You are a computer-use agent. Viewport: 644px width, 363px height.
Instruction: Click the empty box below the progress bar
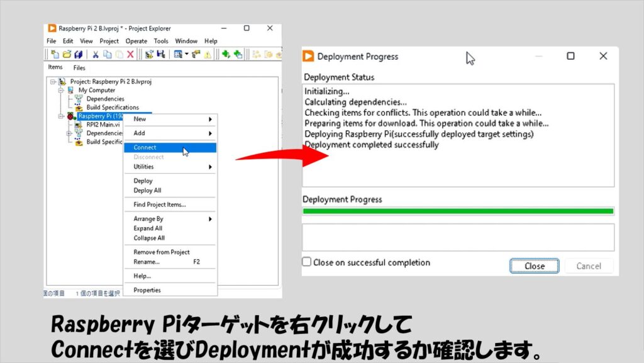(458, 237)
